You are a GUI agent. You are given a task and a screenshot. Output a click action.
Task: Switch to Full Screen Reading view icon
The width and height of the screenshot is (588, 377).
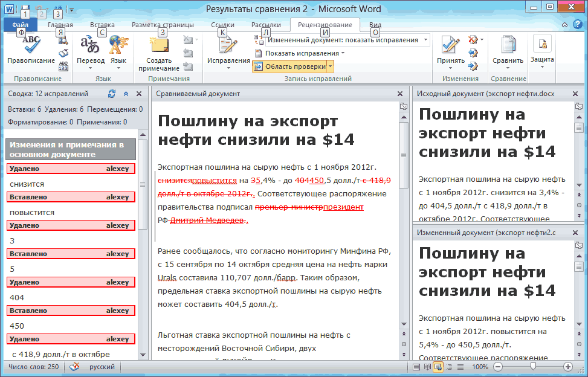tap(427, 367)
